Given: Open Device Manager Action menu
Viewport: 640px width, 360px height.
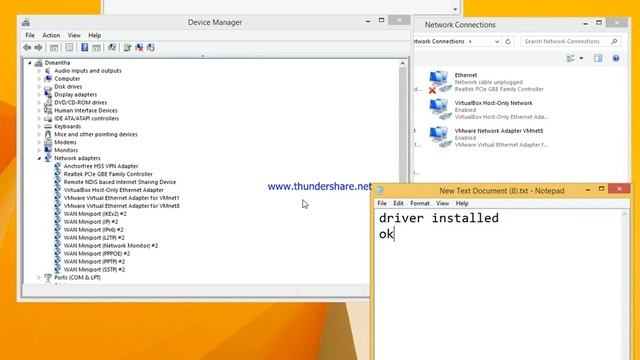Looking at the screenshot, I should tap(51, 35).
